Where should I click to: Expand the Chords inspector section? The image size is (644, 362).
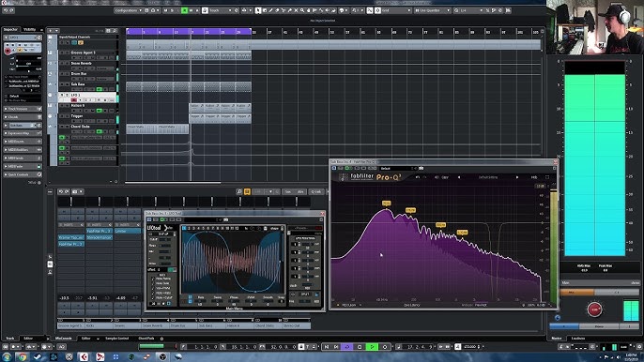point(23,117)
